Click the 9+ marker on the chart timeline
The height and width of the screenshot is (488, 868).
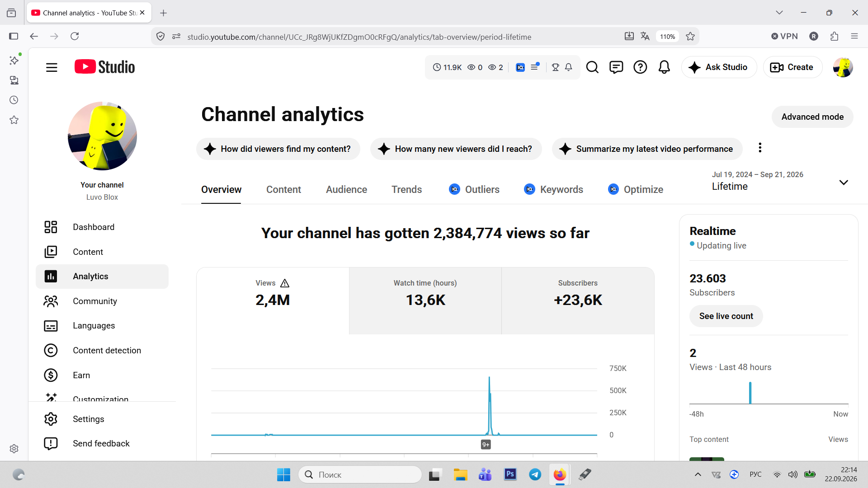486,445
